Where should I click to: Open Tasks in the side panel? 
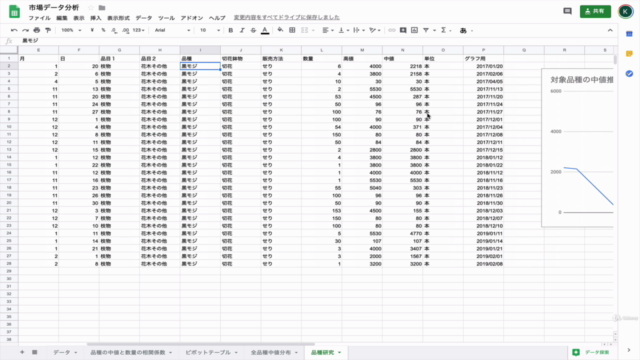pyautogui.click(x=629, y=73)
